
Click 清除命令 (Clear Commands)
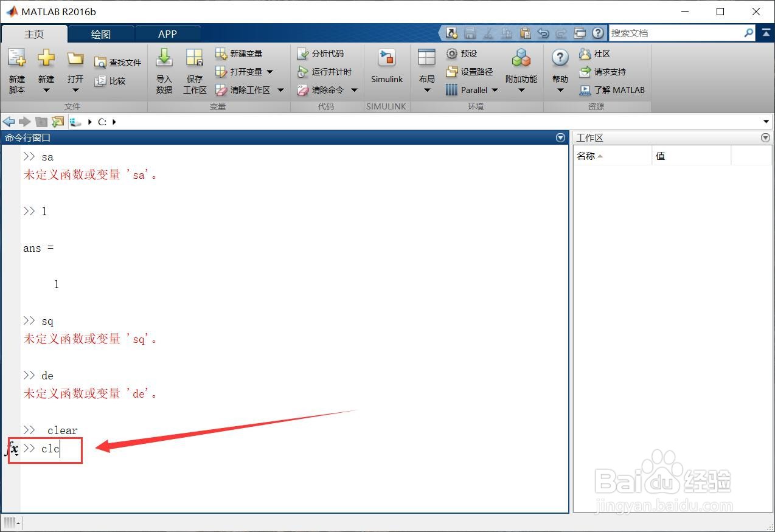pos(320,90)
